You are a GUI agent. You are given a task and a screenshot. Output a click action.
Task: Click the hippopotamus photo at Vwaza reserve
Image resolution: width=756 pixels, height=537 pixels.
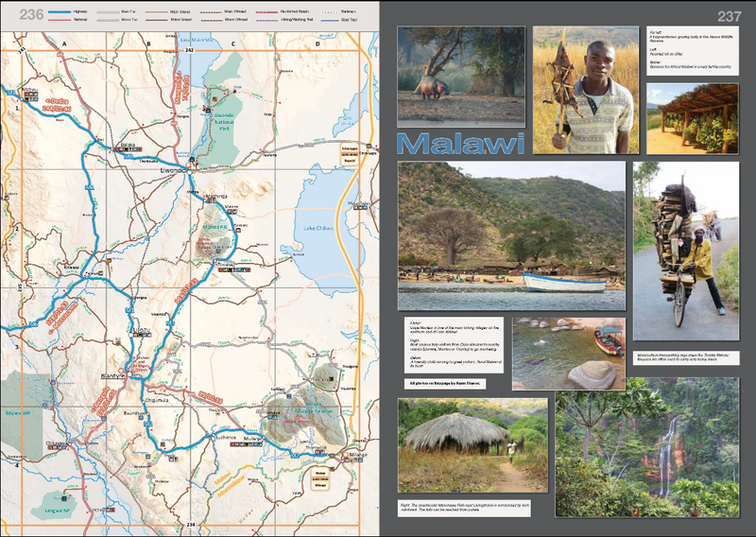coord(461,77)
